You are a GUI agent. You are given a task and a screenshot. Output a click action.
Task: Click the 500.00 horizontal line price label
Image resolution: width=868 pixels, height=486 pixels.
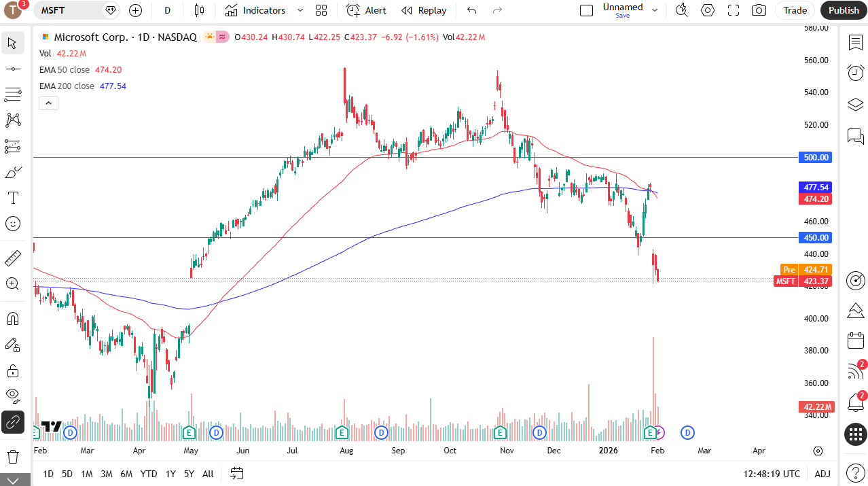coord(817,157)
